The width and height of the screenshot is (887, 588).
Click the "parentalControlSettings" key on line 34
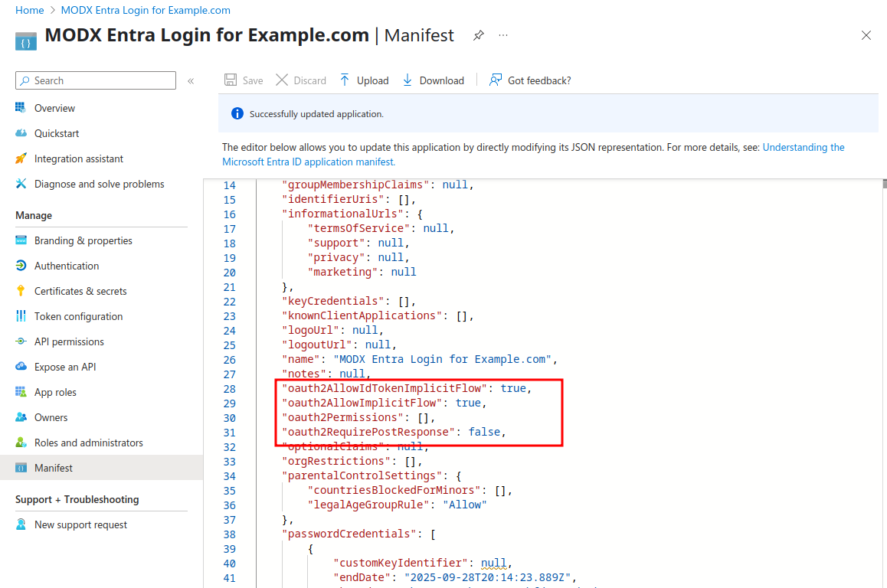click(362, 476)
